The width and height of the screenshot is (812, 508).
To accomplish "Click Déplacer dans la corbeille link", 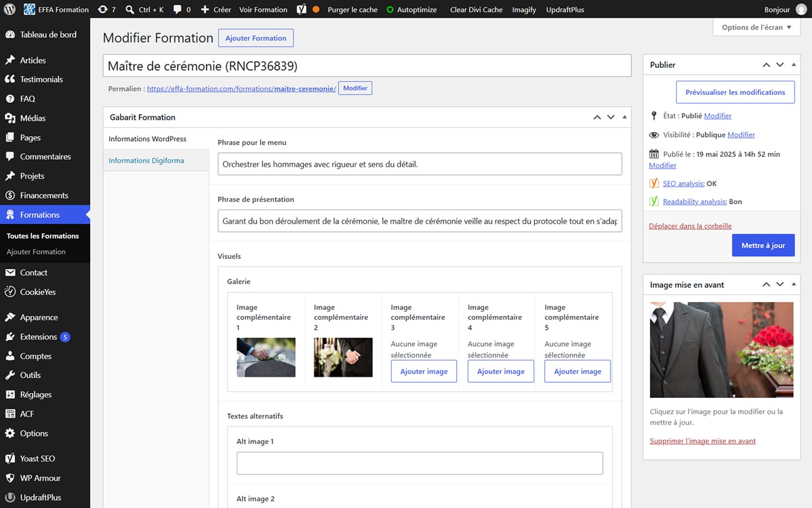I will (690, 226).
